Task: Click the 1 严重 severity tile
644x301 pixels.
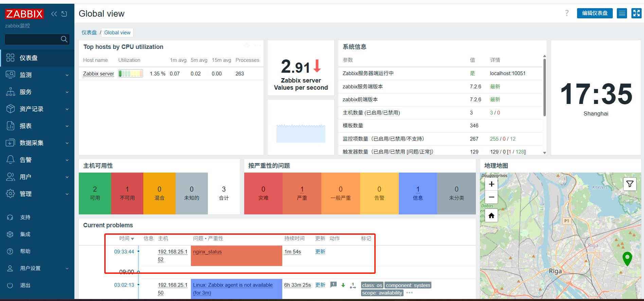Action: (x=302, y=193)
